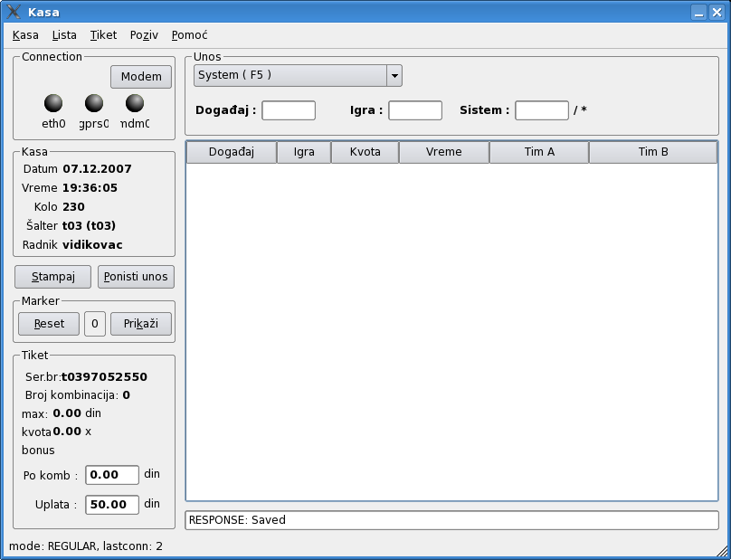Click Ponisti unos to cancel entry
This screenshot has height=560, width=731.
coord(136,277)
